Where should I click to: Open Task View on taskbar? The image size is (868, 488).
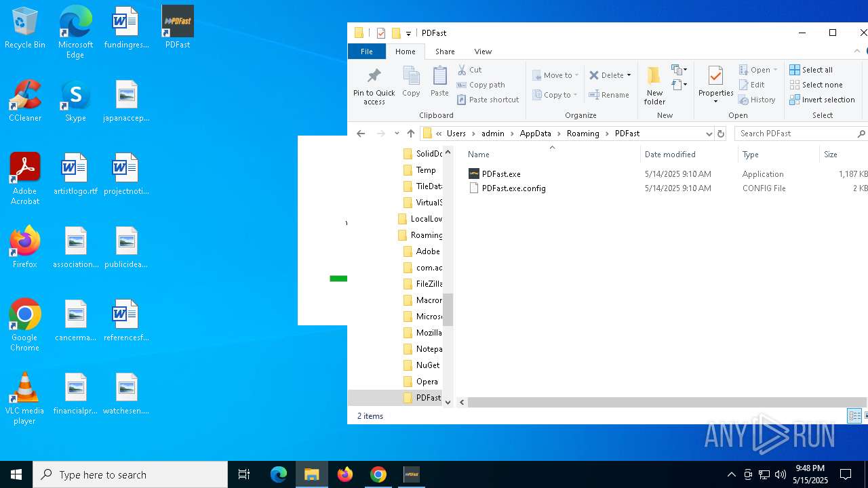244,474
